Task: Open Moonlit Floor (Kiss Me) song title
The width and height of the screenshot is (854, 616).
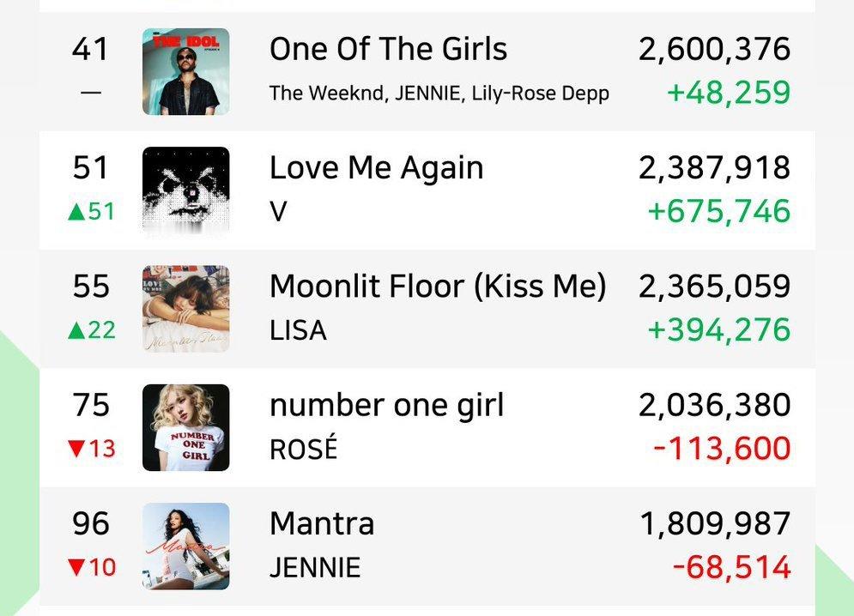Action: pos(438,287)
